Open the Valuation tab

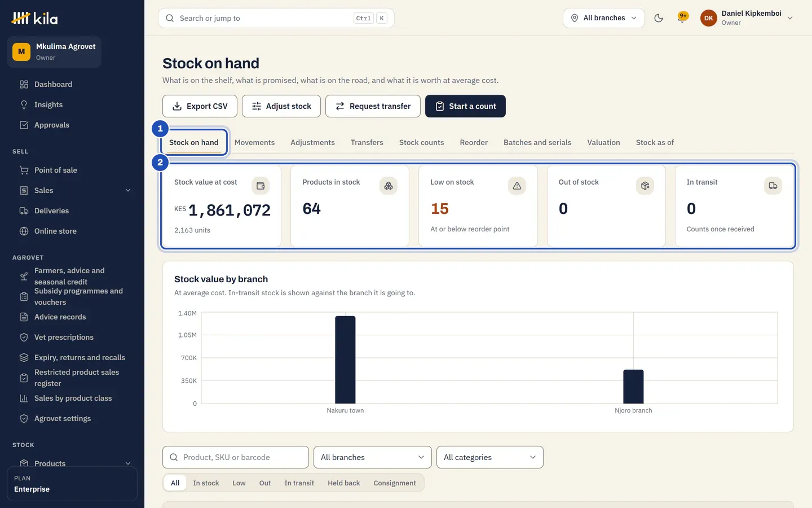603,142
